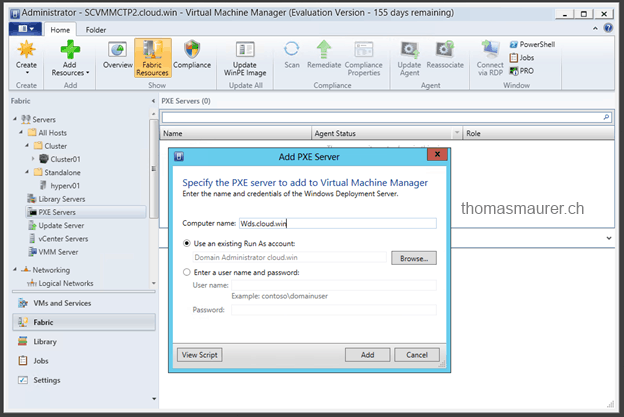The image size is (624, 417).
Task: Click the Fabric tree vertical scrollbar
Action: [x=154, y=169]
